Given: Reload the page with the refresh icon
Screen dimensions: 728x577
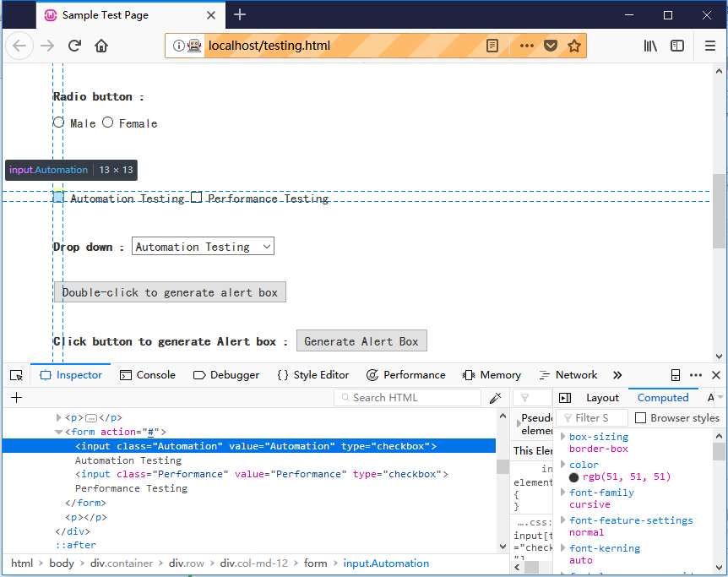Looking at the screenshot, I should (x=74, y=46).
